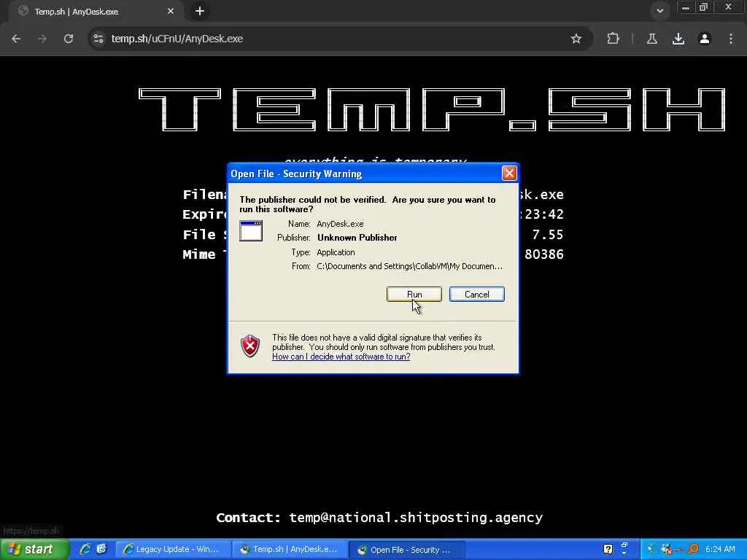Image resolution: width=747 pixels, height=560 pixels.
Task: Click the help question mark icon in taskbar
Action: 608,549
